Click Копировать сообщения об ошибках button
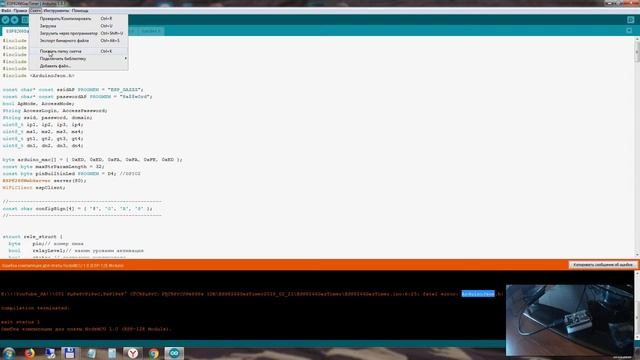 pyautogui.click(x=602, y=265)
